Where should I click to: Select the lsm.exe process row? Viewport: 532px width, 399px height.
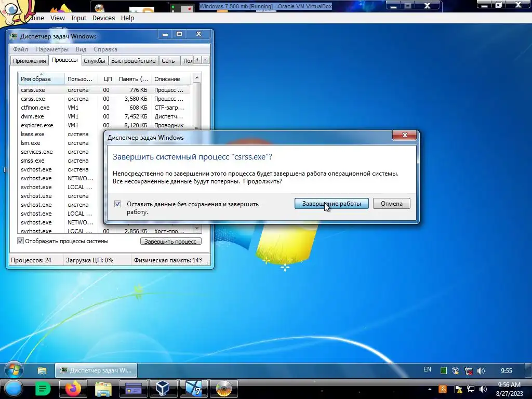61,143
